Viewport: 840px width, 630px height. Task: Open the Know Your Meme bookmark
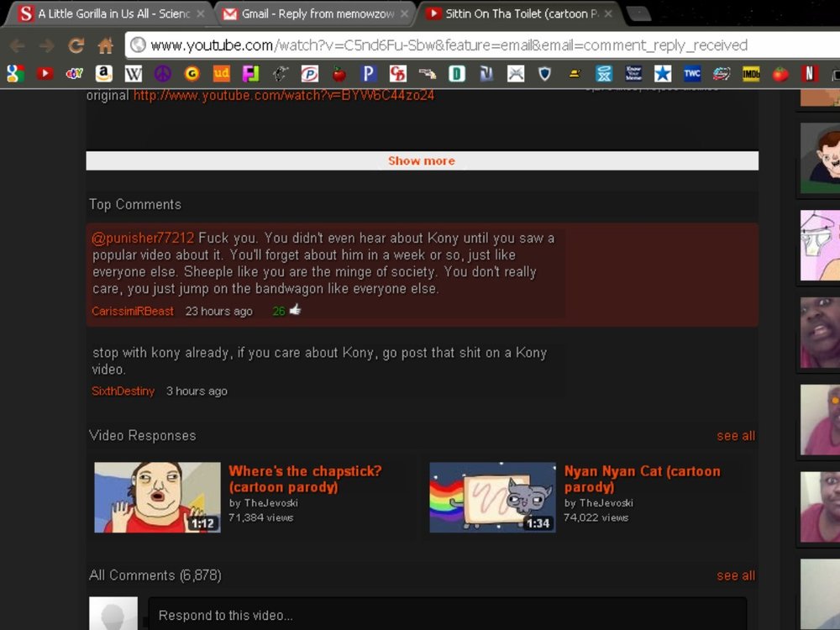tap(633, 73)
